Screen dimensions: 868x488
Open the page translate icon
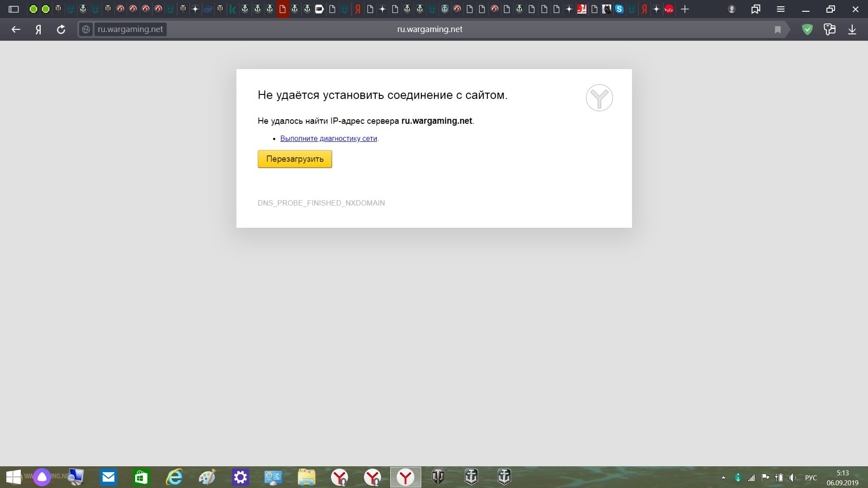pos(830,29)
